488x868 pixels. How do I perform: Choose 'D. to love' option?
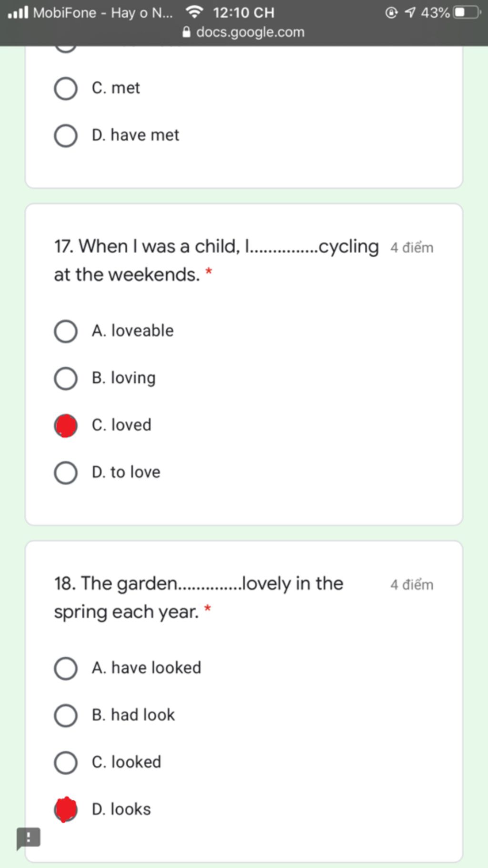[66, 473]
